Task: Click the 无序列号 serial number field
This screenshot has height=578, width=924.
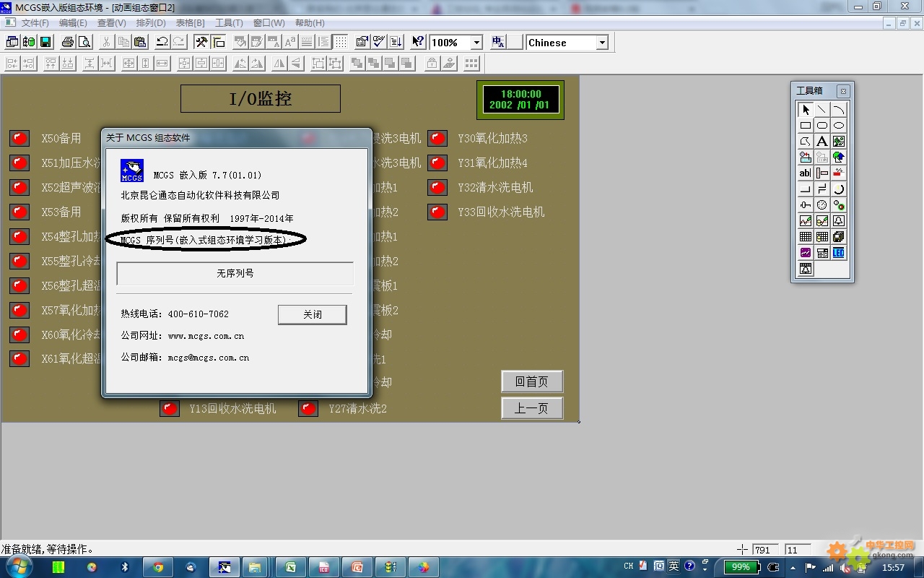Action: [235, 274]
